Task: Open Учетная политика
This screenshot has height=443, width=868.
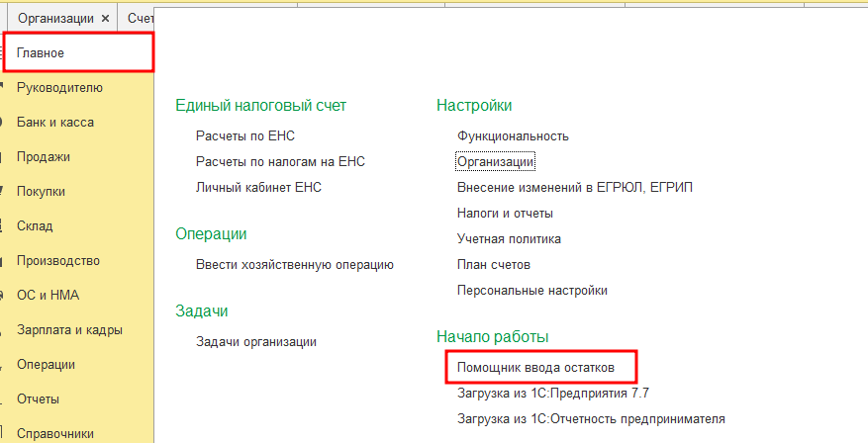Action: point(509,239)
